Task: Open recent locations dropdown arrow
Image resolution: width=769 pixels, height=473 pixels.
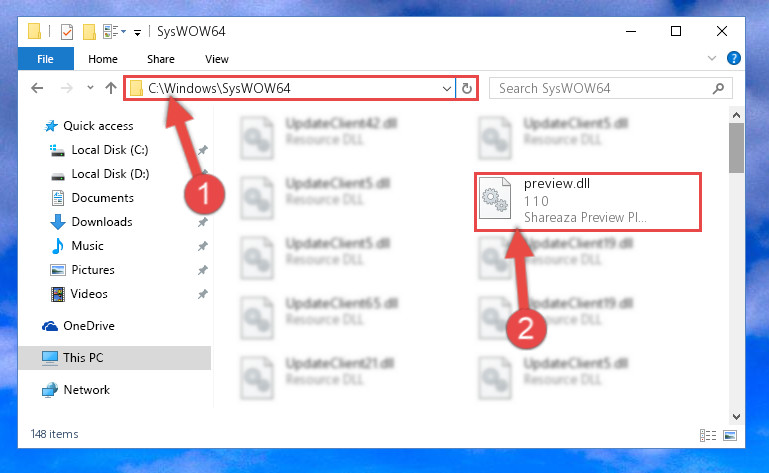Action: pos(90,88)
